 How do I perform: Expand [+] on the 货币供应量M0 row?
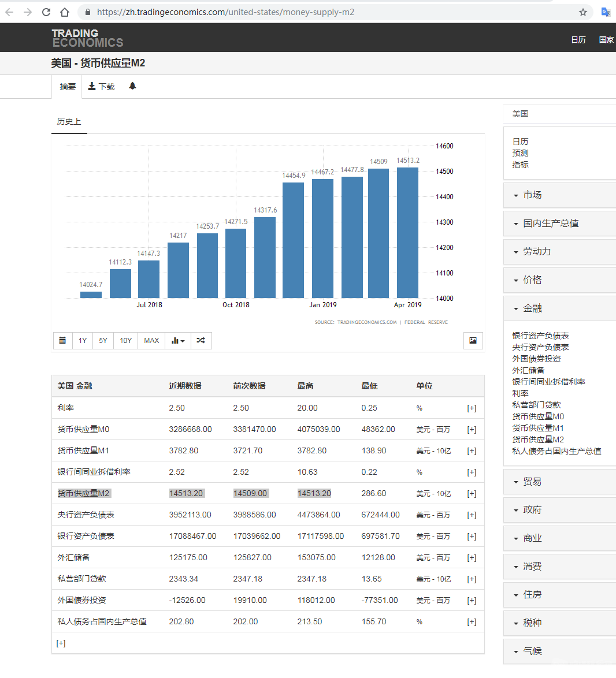[472, 429]
